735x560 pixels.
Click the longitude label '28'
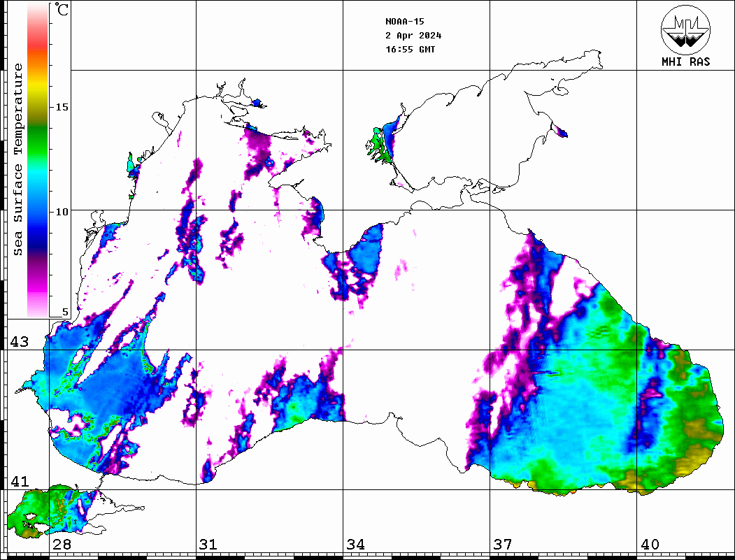(x=62, y=545)
